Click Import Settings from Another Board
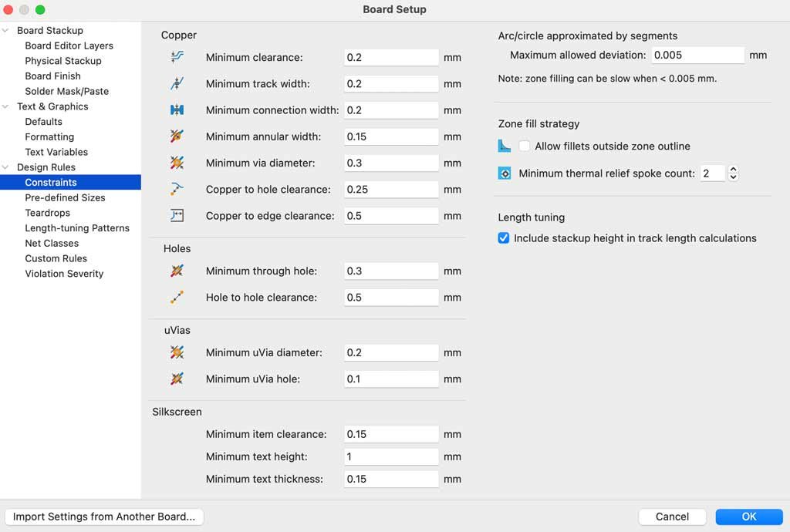This screenshot has width=790, height=532. pyautogui.click(x=104, y=517)
